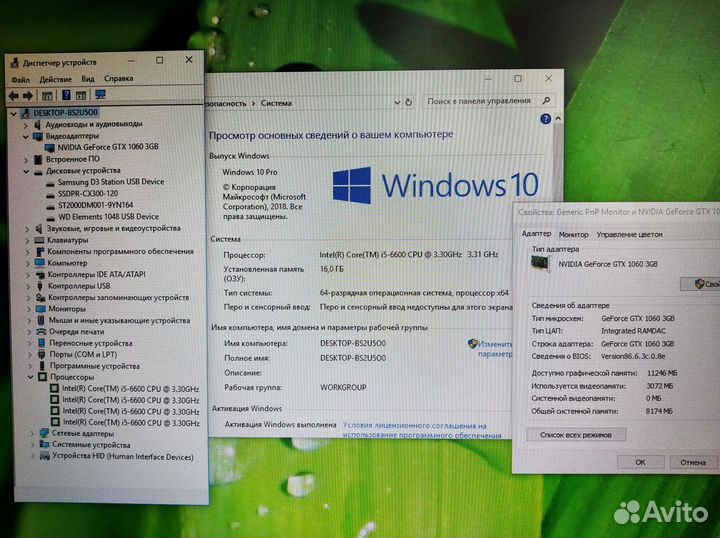The width and height of the screenshot is (720, 538).
Task: Click the refresh icon beside the address bar
Action: (410, 102)
